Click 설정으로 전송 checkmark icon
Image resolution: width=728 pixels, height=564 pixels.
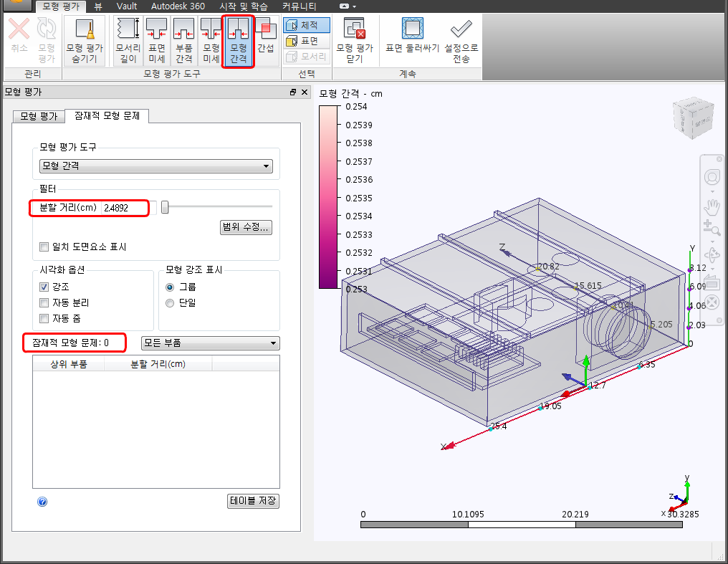coord(461,29)
